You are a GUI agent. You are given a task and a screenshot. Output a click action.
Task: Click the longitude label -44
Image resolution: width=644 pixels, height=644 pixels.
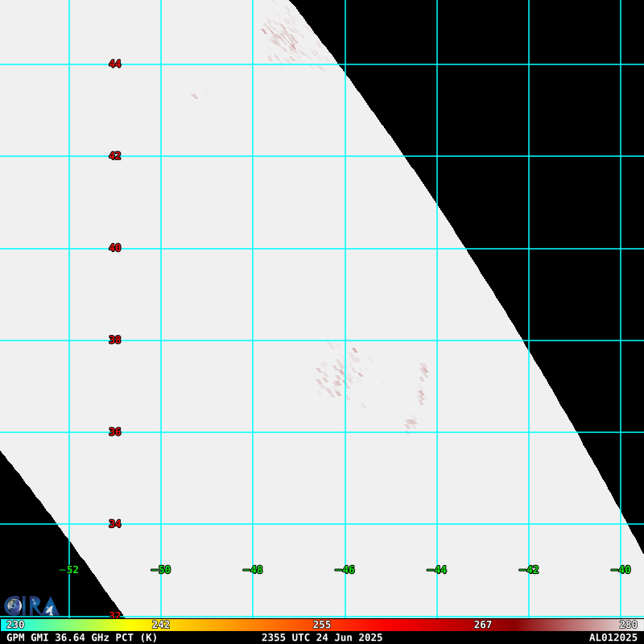(437, 570)
